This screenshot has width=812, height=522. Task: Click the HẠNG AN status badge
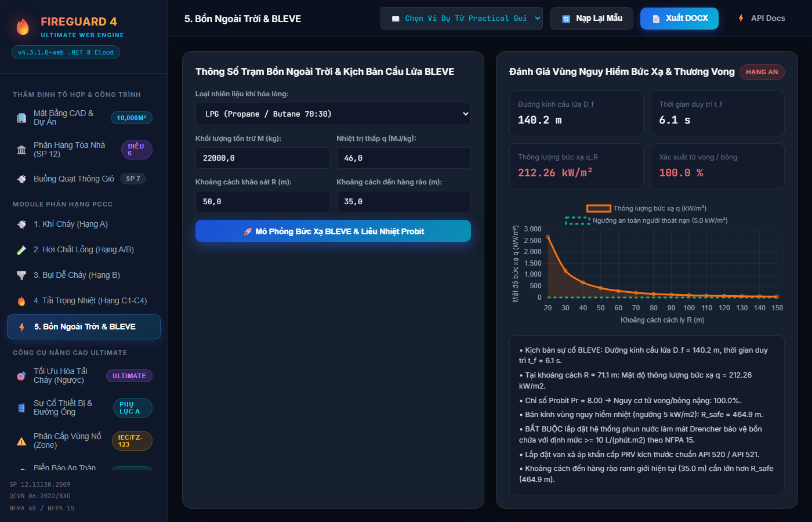tap(762, 72)
